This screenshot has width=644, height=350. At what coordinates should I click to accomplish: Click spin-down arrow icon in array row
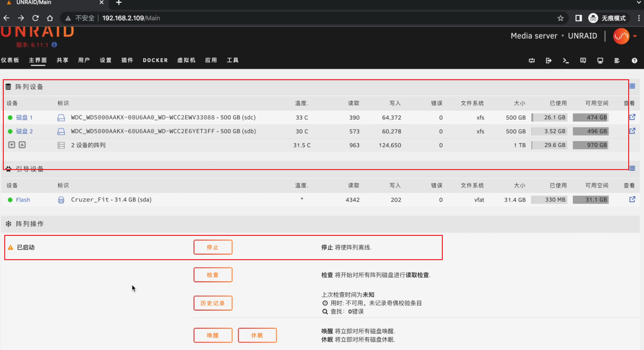tap(12, 145)
